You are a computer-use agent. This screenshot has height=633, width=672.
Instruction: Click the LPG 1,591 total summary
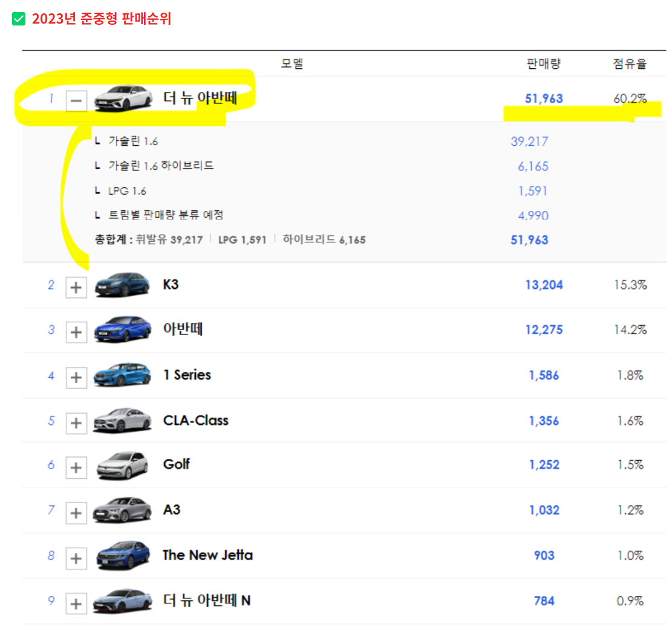(x=242, y=240)
